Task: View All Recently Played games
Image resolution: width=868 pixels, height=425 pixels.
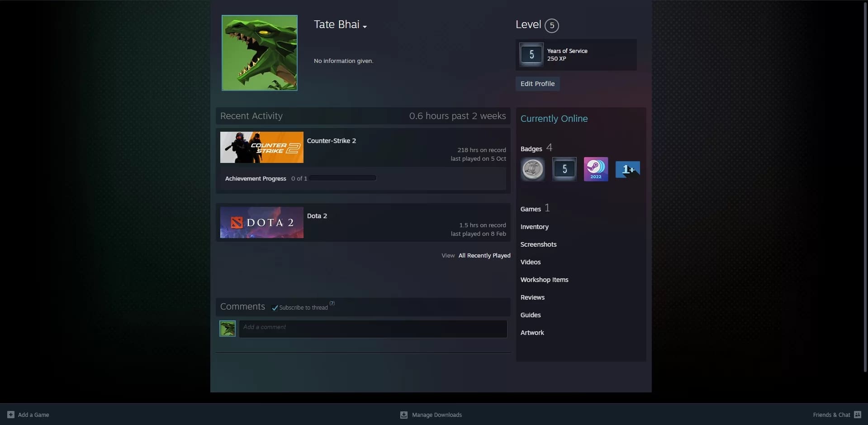Action: [484, 256]
